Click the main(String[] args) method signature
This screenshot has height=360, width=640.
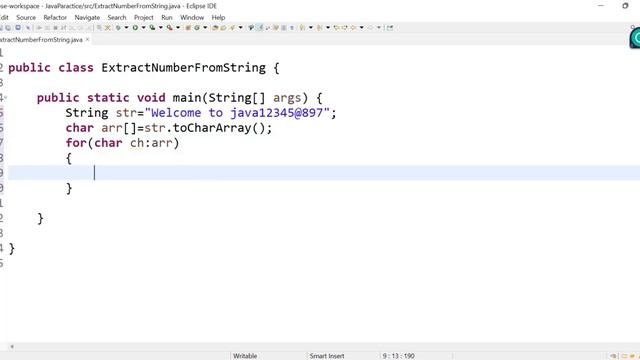(x=240, y=98)
